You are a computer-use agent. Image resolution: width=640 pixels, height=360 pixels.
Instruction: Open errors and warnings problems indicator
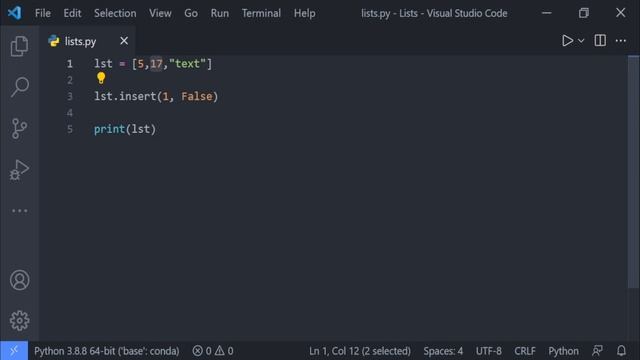(213, 351)
